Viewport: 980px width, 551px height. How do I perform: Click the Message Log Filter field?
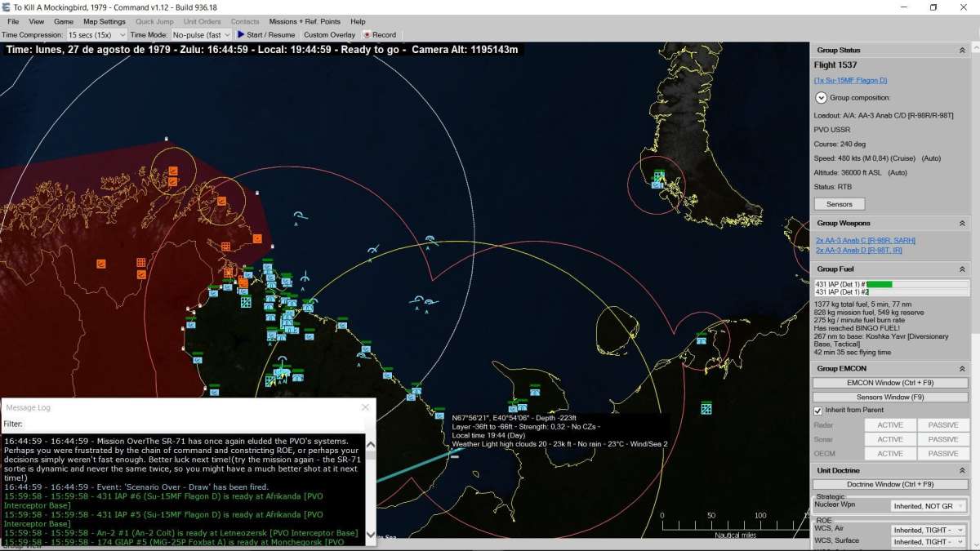point(196,424)
